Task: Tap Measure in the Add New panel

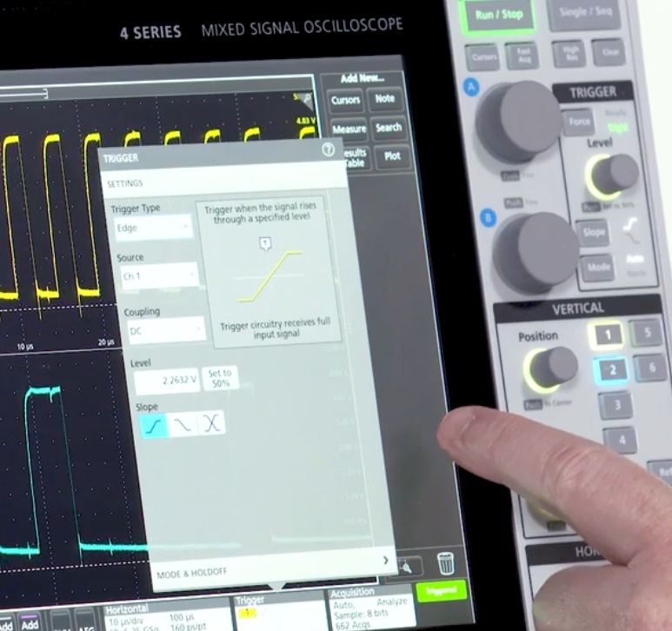Action: (x=348, y=129)
